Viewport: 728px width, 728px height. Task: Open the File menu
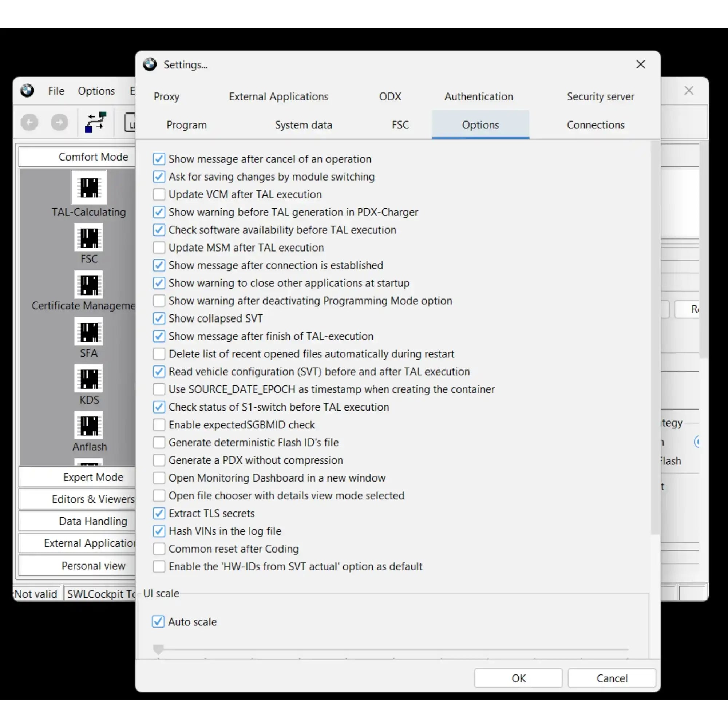point(56,91)
